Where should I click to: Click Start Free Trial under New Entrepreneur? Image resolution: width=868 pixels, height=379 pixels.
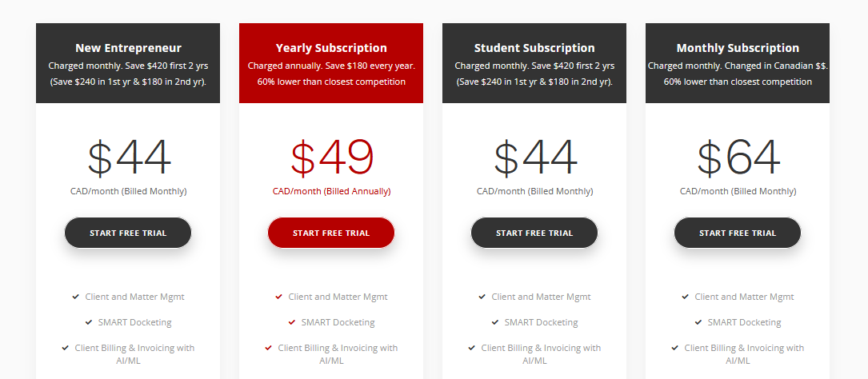tap(128, 233)
